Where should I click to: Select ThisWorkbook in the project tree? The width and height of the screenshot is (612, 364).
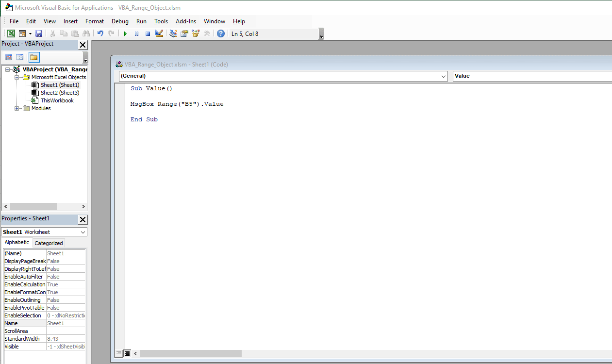pos(57,100)
